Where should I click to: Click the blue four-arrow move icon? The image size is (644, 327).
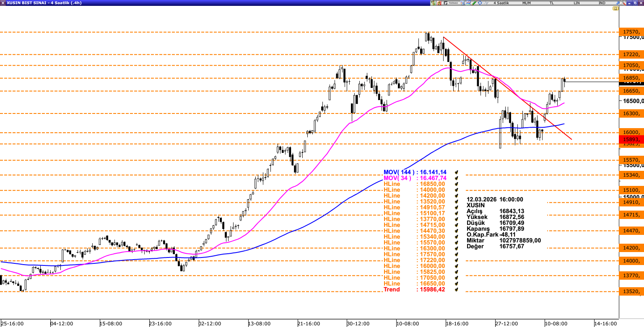[x=480, y=3]
